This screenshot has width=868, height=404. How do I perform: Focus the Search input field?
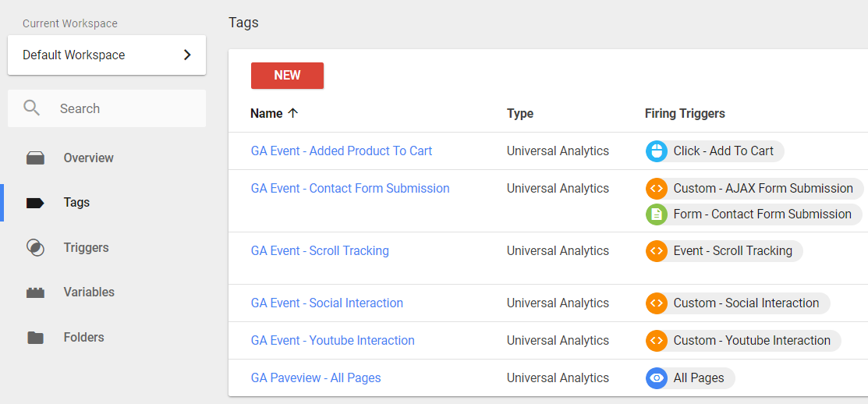tap(125, 109)
